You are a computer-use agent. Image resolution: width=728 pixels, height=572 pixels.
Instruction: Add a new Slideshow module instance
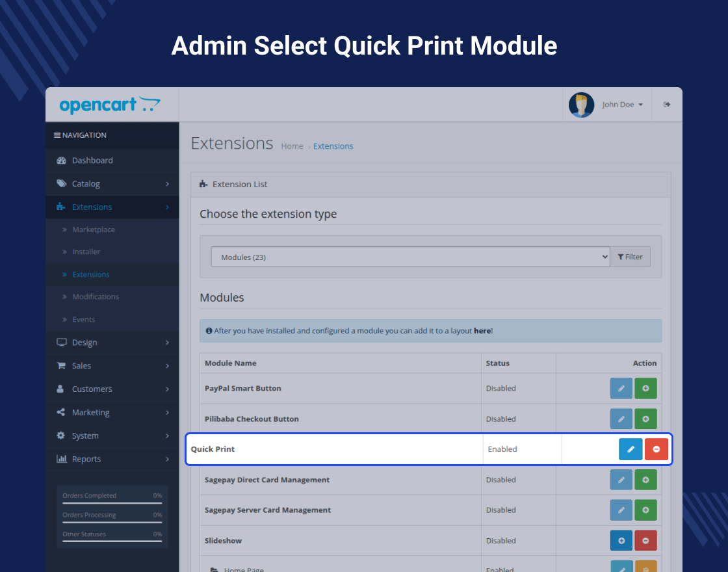click(621, 541)
